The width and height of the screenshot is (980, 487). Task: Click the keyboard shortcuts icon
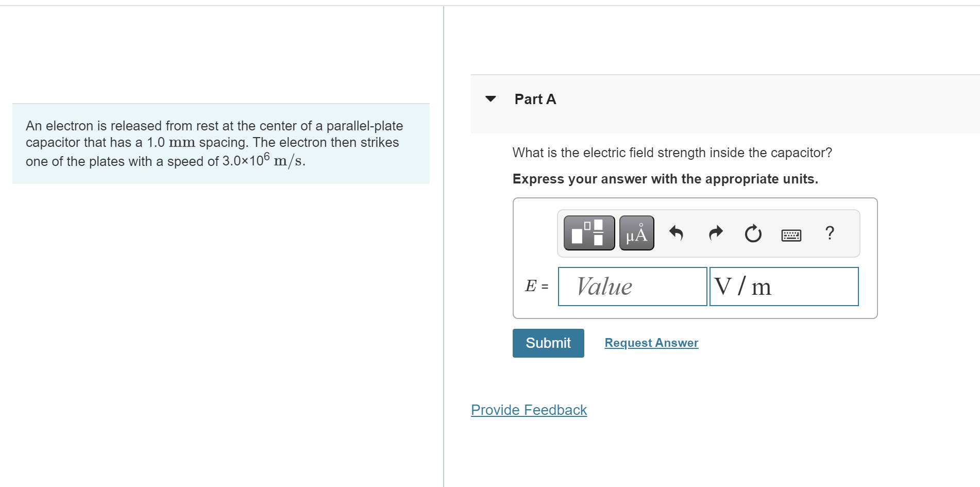click(791, 234)
